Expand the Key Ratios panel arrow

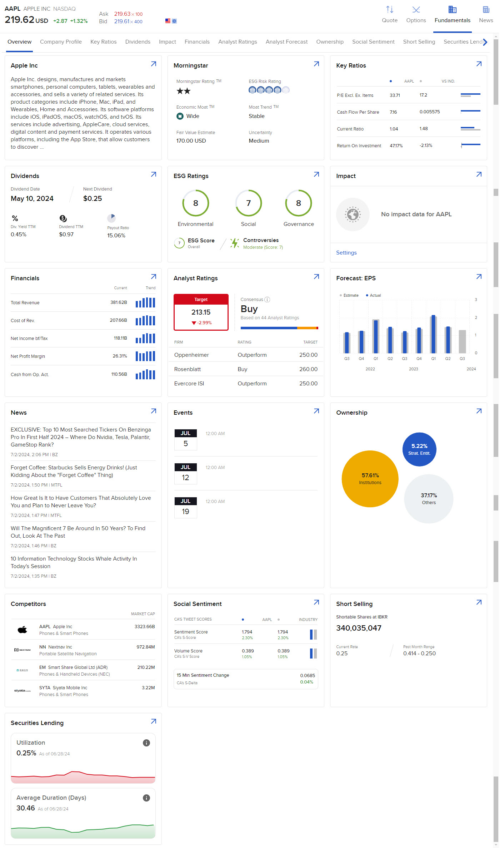[x=479, y=64]
